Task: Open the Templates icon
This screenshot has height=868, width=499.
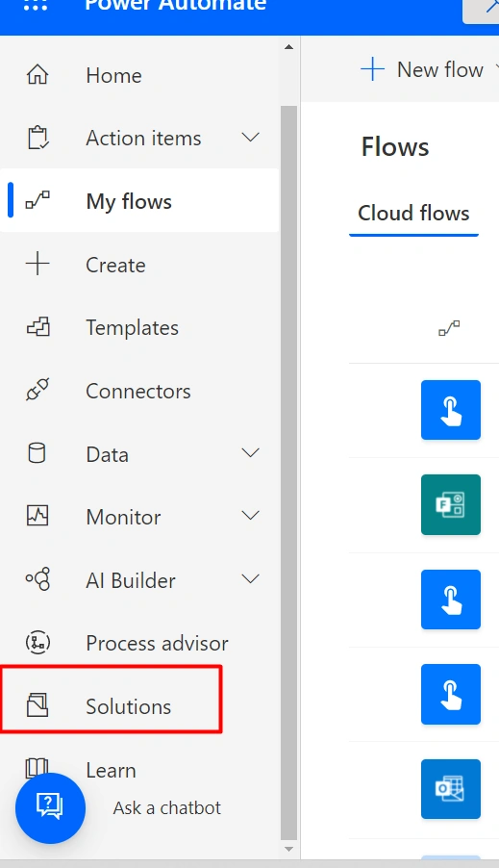Action: point(38,327)
